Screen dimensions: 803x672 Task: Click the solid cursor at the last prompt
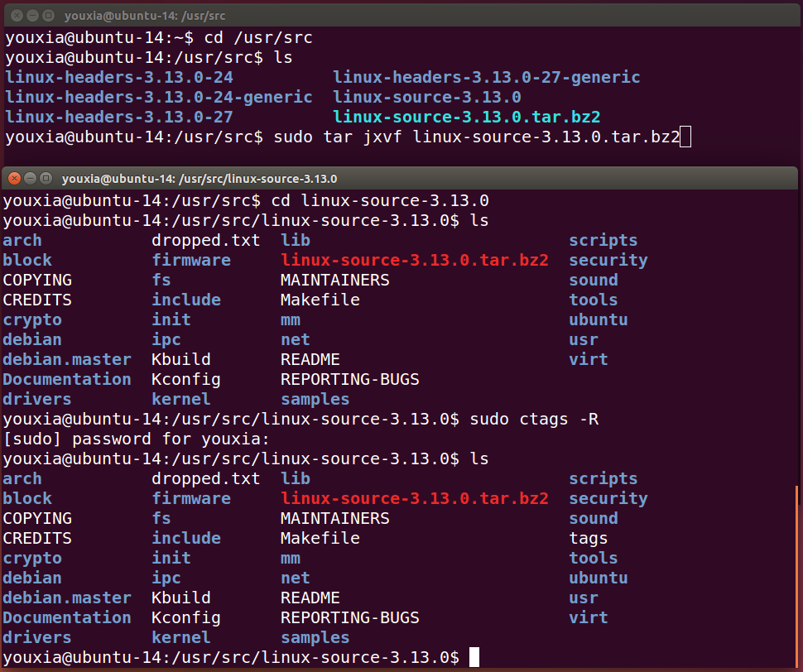coord(474,657)
